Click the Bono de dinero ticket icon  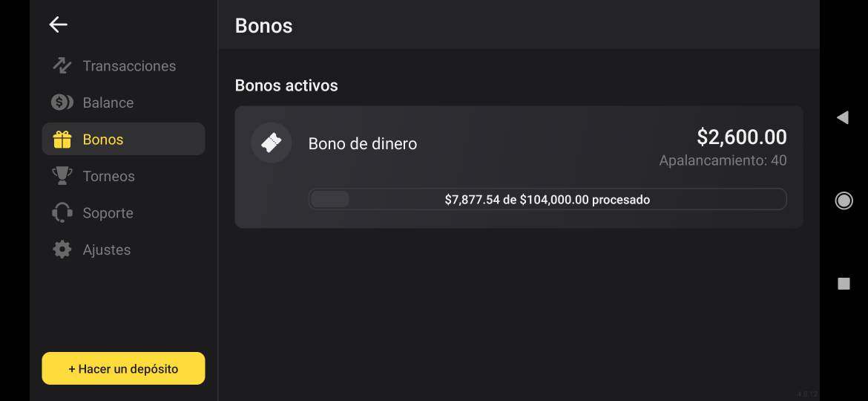click(x=272, y=143)
